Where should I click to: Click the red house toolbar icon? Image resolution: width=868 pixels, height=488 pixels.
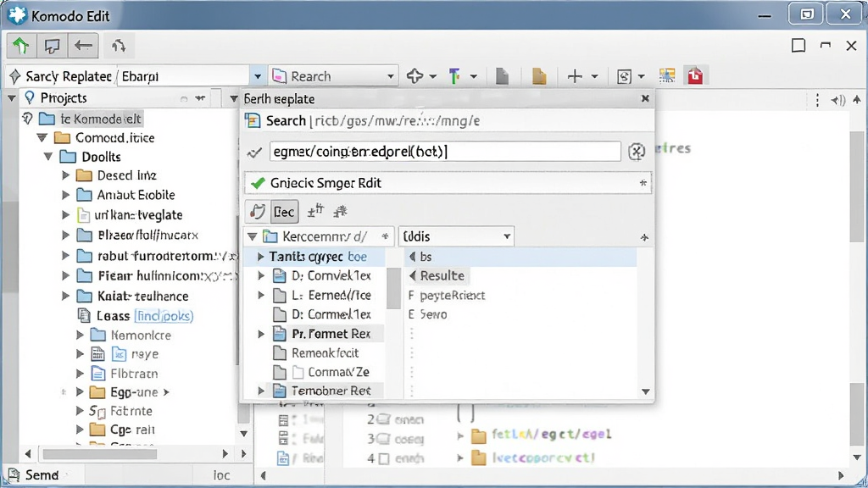[695, 75]
